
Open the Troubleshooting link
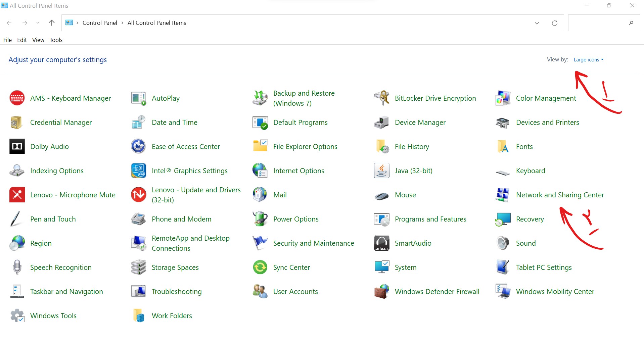coord(177,292)
